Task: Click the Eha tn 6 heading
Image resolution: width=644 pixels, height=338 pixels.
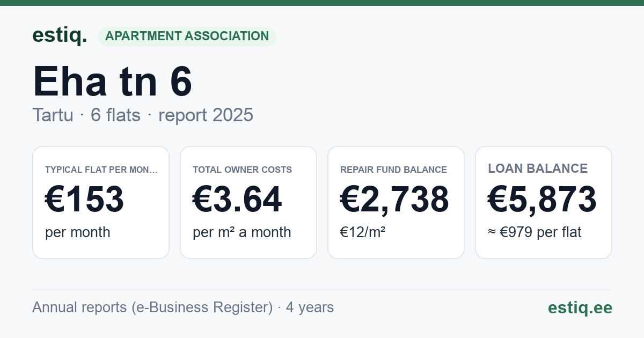Action: (x=113, y=81)
